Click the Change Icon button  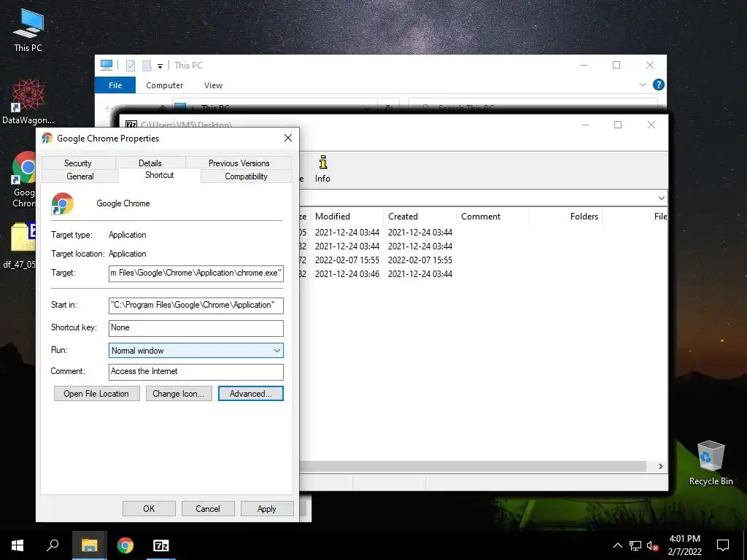pos(179,393)
